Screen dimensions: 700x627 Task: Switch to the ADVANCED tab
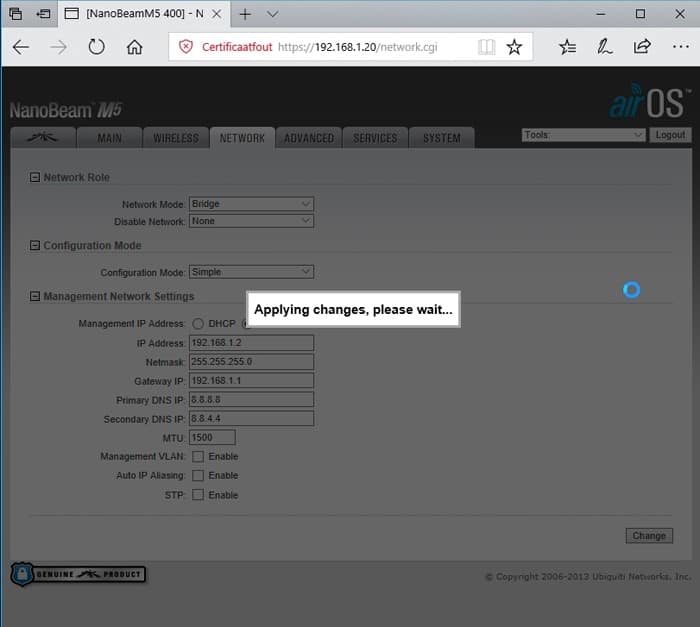[309, 138]
